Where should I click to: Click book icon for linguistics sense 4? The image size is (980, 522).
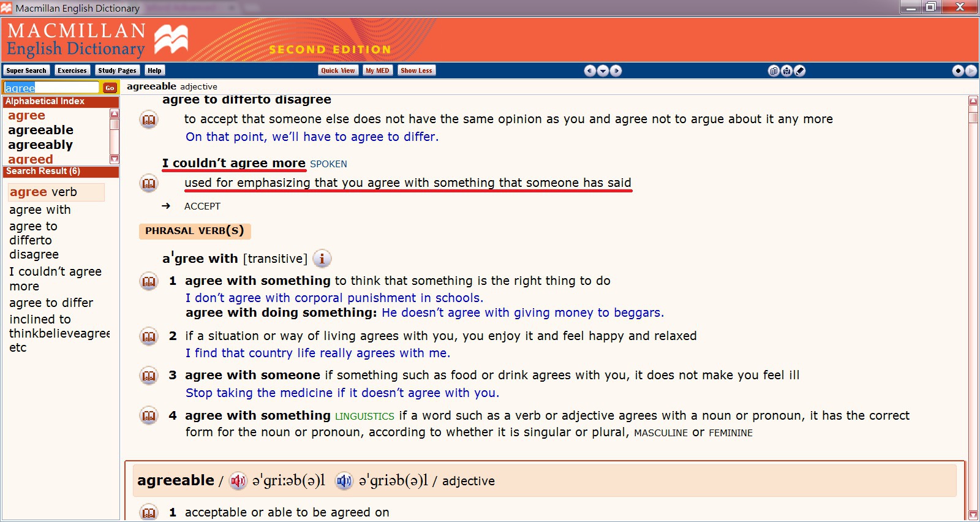pos(149,416)
